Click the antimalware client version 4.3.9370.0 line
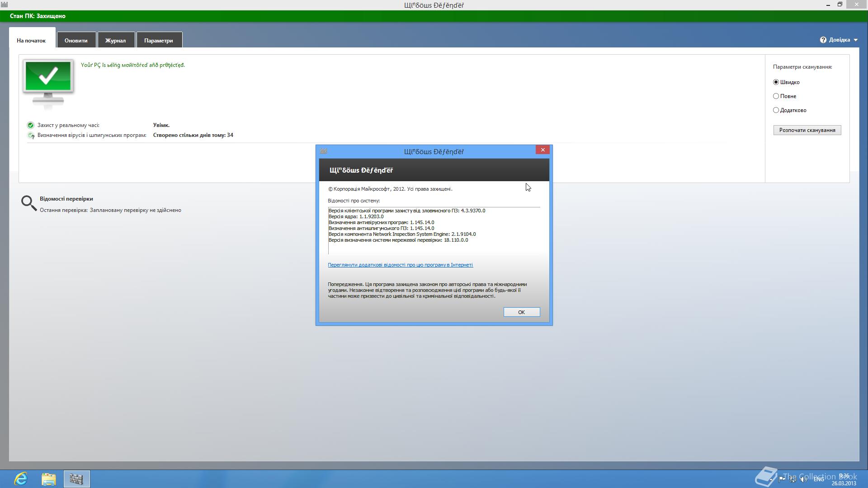 pos(406,211)
